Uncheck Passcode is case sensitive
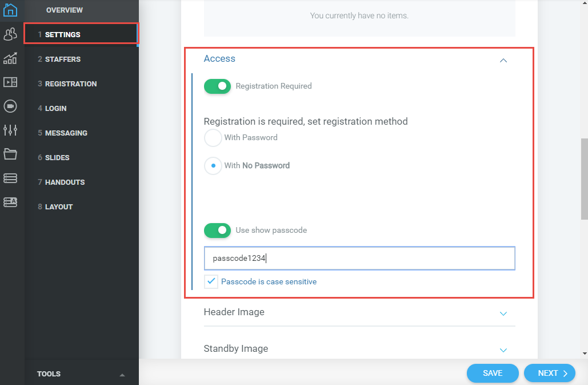 [211, 281]
